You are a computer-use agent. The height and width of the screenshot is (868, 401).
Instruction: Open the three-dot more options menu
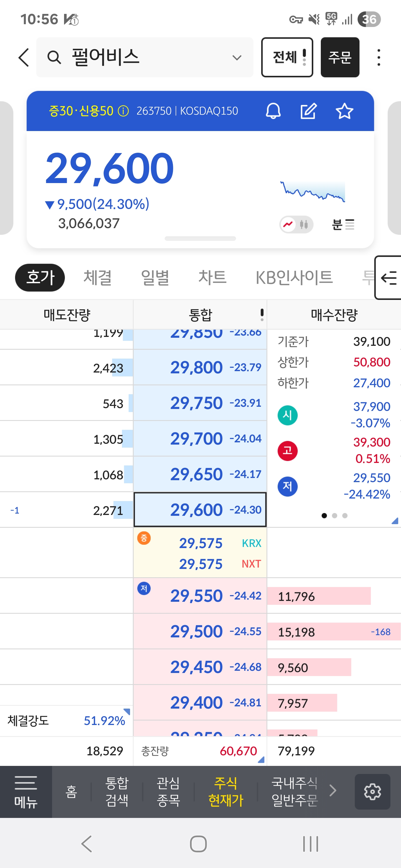click(378, 57)
